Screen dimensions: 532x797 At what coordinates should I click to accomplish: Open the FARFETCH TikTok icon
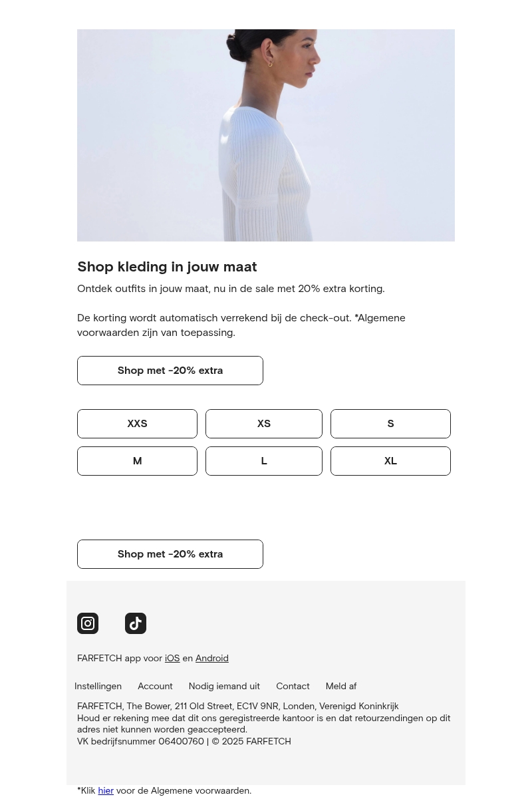pyautogui.click(x=136, y=623)
